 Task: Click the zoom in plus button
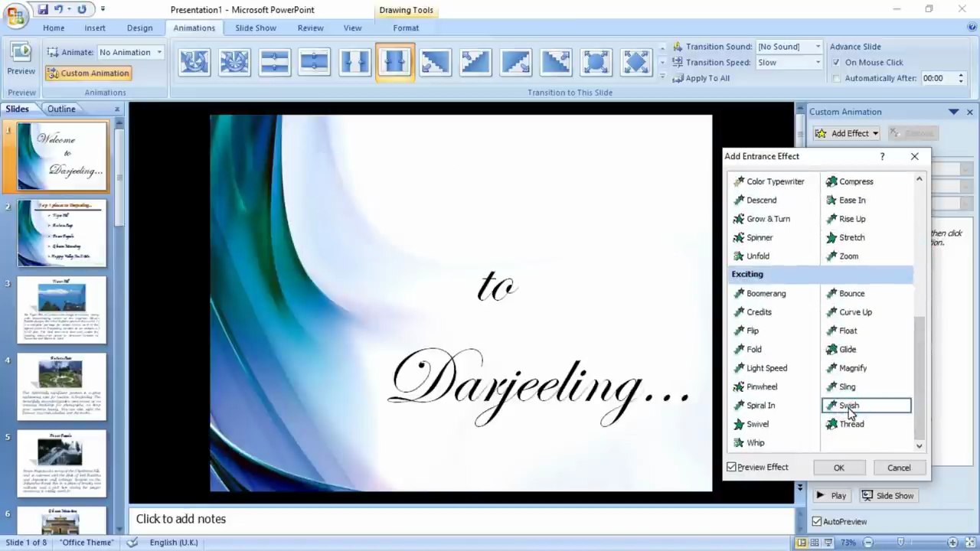pos(953,543)
